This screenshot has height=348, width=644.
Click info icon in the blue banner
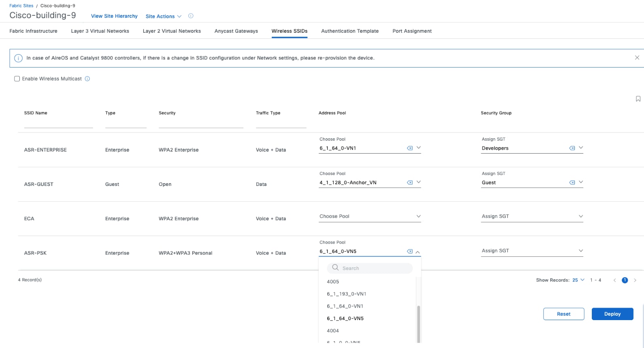point(18,58)
